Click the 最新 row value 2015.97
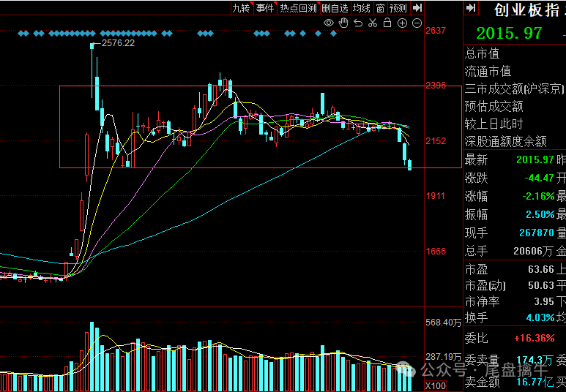 pos(535,159)
